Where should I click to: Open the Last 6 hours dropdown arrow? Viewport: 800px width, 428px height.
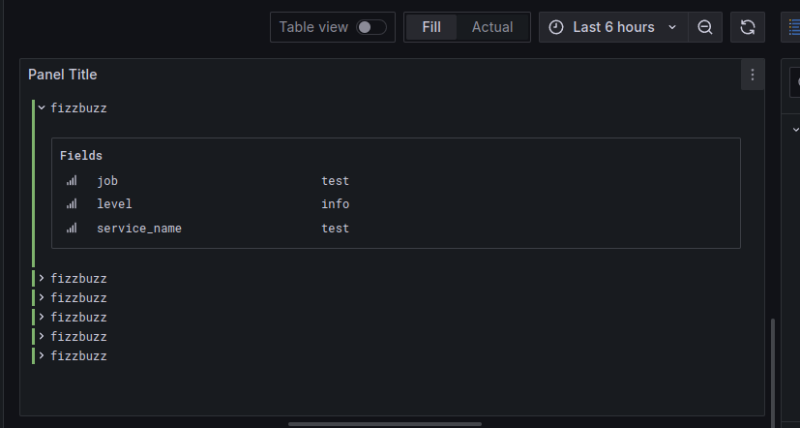[x=672, y=27]
